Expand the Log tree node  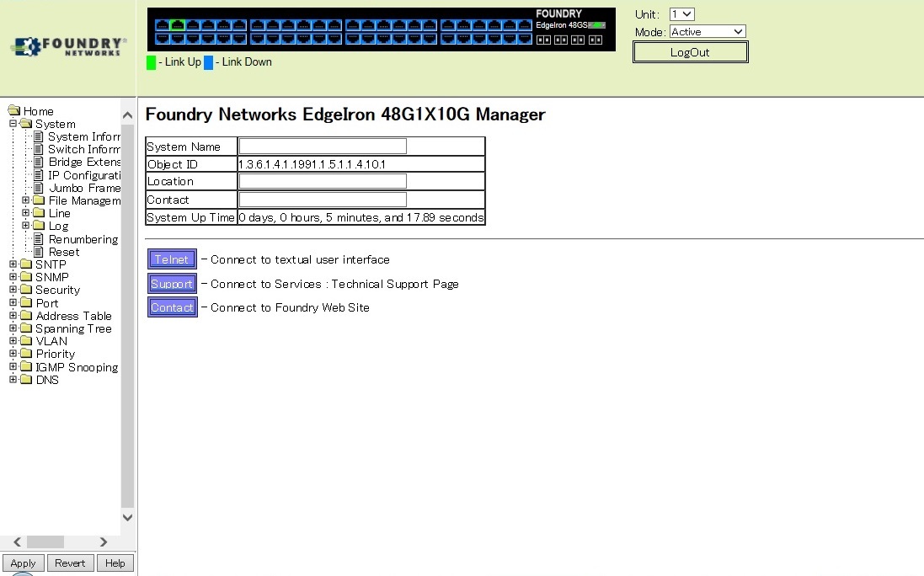(25, 226)
